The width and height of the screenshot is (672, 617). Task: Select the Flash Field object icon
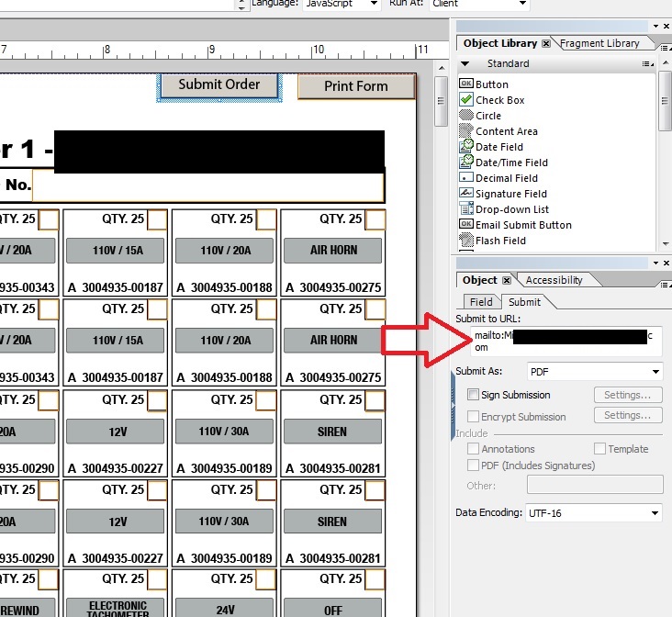[x=465, y=240]
